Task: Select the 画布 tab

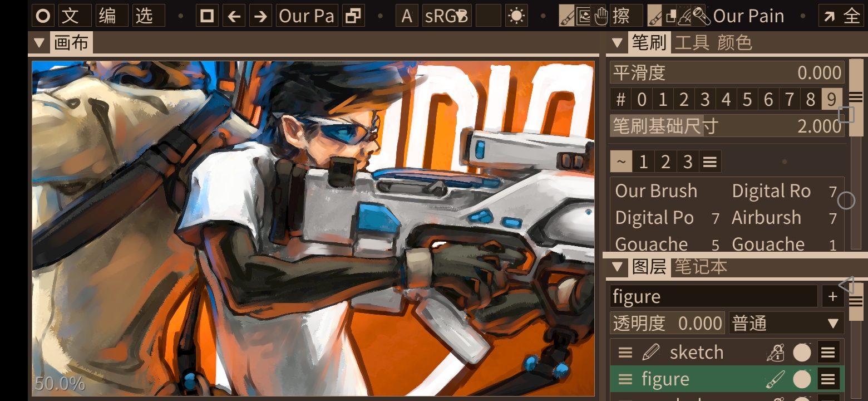Action: pyautogui.click(x=71, y=43)
